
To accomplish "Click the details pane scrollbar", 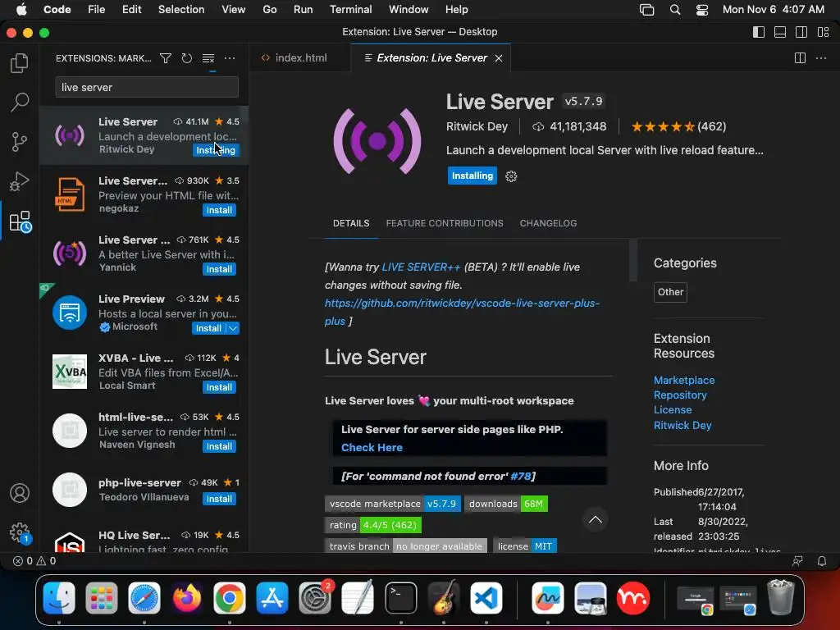I will click(633, 260).
